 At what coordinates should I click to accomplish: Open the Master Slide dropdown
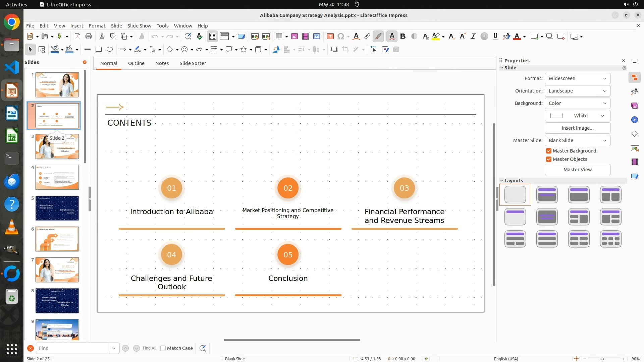click(x=577, y=140)
